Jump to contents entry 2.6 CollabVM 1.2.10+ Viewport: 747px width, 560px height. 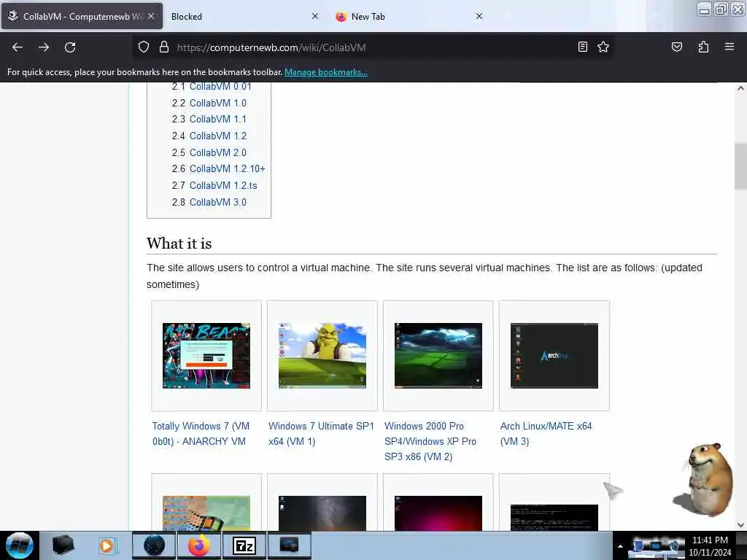tap(218, 168)
